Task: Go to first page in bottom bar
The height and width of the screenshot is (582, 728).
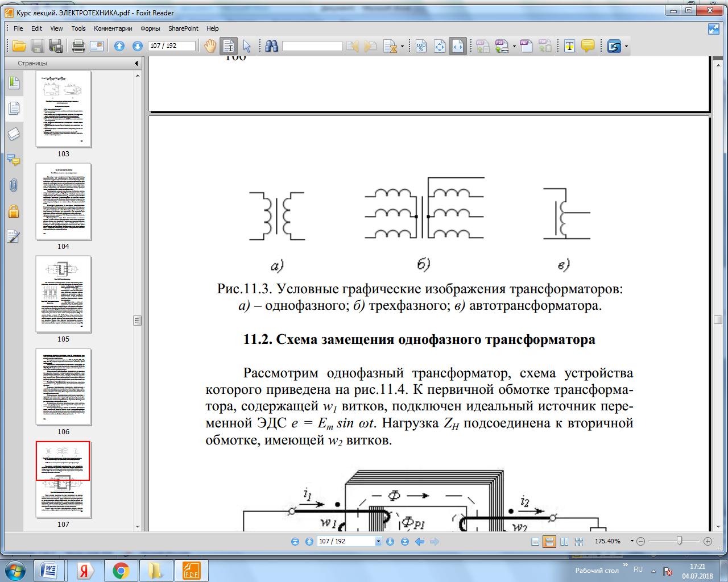Action: pyautogui.click(x=295, y=542)
